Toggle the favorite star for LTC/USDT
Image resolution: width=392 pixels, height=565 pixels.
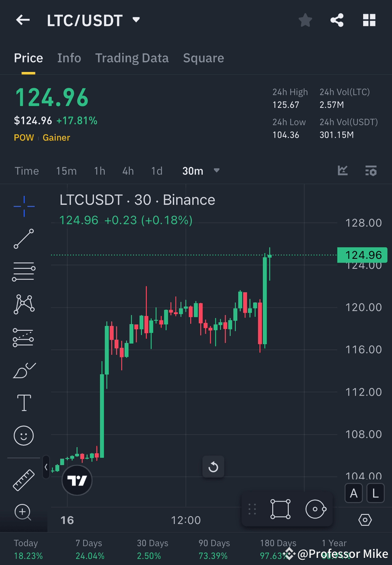click(x=305, y=20)
